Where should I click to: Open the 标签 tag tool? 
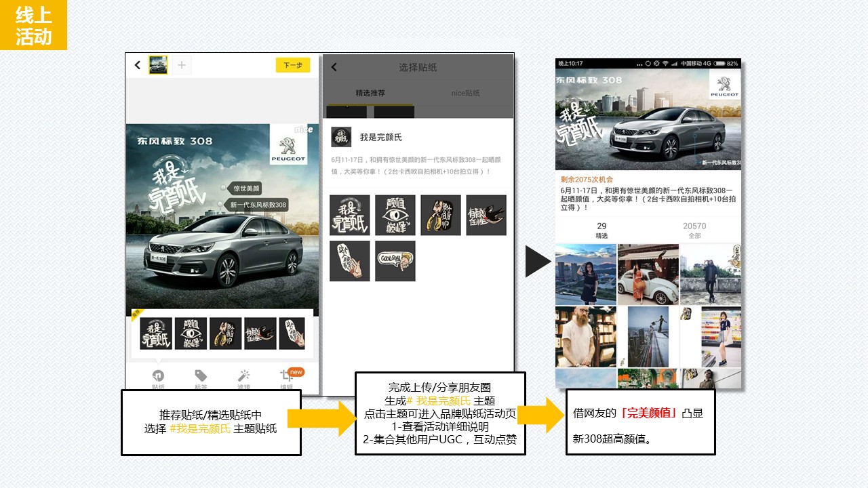click(201, 380)
